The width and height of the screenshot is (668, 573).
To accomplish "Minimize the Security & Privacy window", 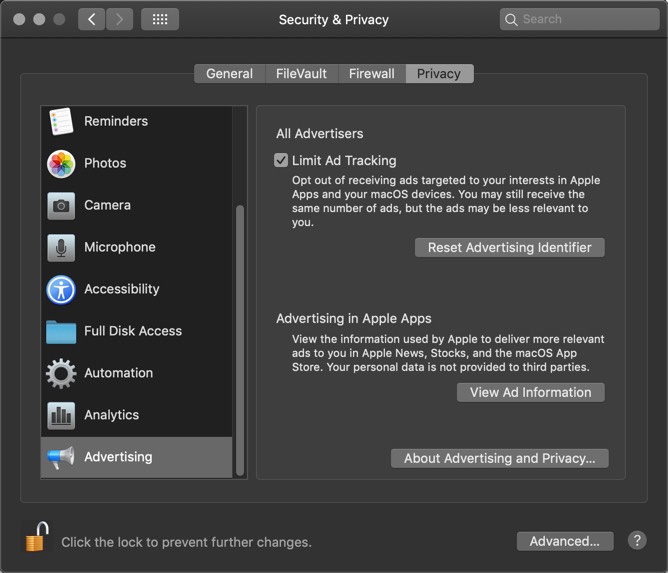I will [x=39, y=19].
